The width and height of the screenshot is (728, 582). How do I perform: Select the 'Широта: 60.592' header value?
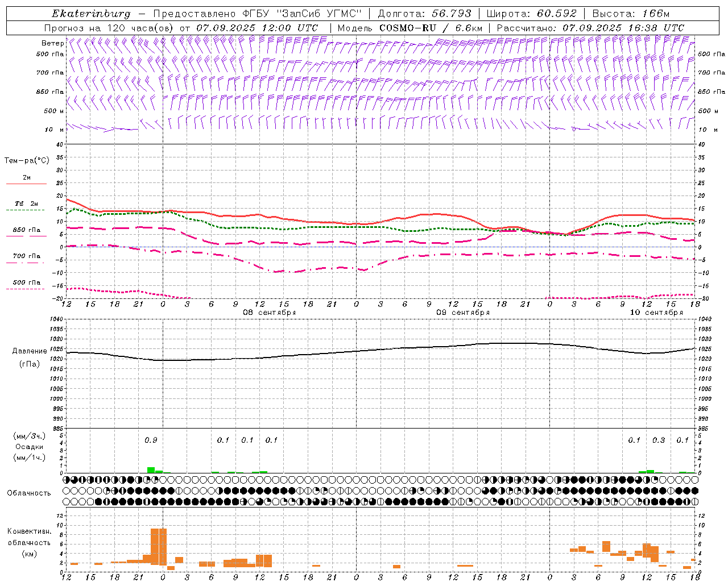(x=532, y=14)
